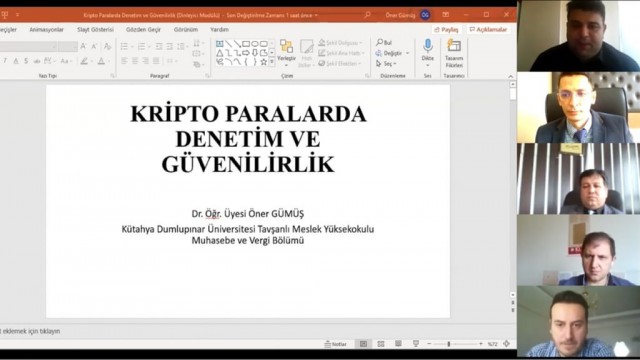Select the text box shape in gallery
The width and height of the screenshot is (640, 360).
click(220, 44)
